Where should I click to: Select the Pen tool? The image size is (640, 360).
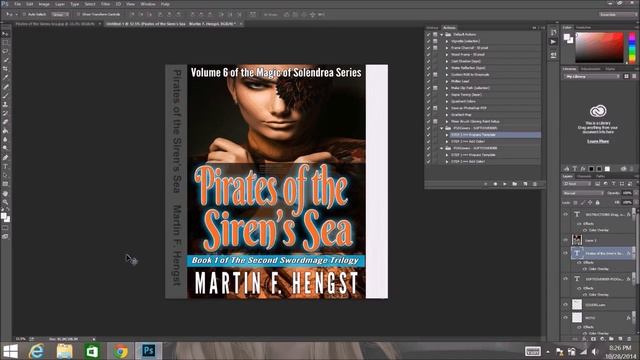coord(5,158)
